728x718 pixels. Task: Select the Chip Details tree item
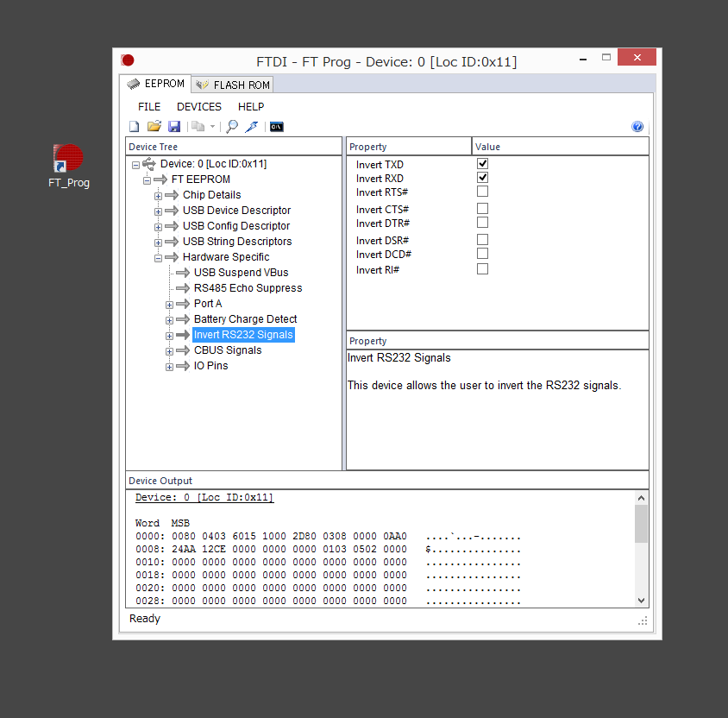click(211, 195)
